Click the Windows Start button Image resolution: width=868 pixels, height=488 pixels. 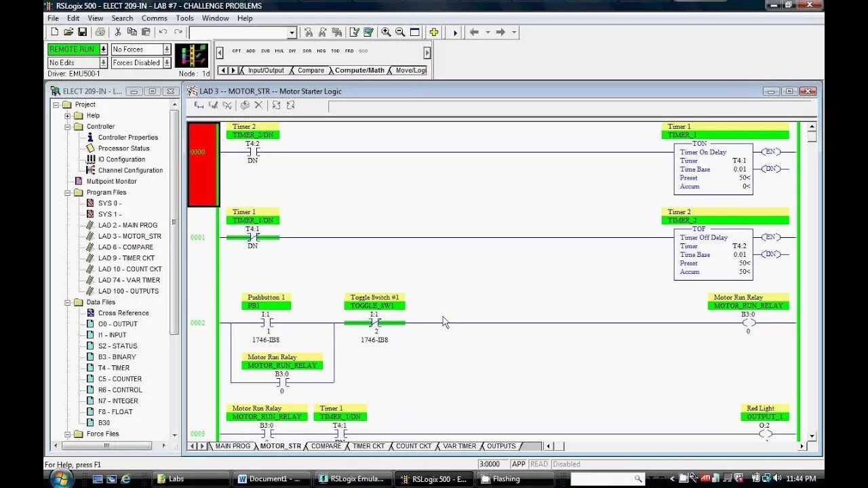[62, 479]
